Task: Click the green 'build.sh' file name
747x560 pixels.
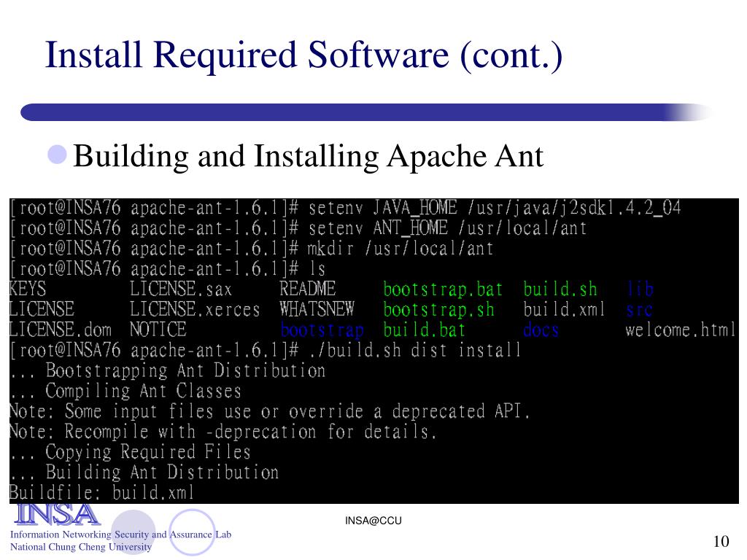Action: [x=560, y=289]
